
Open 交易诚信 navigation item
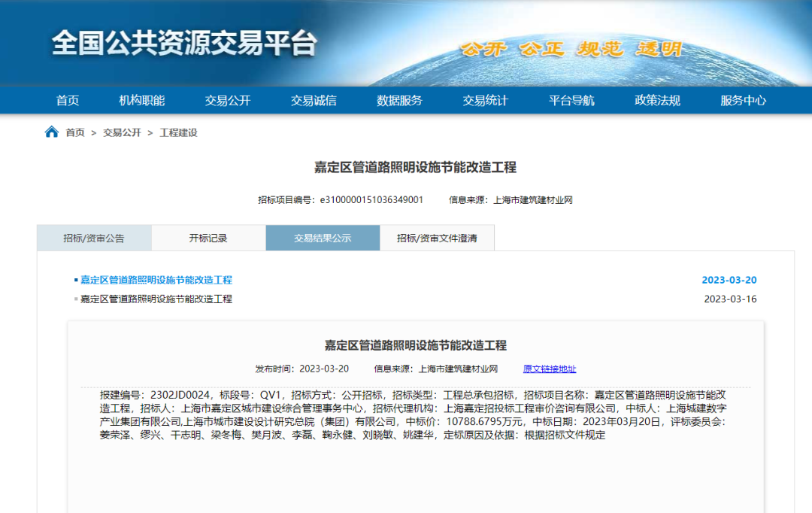314,101
